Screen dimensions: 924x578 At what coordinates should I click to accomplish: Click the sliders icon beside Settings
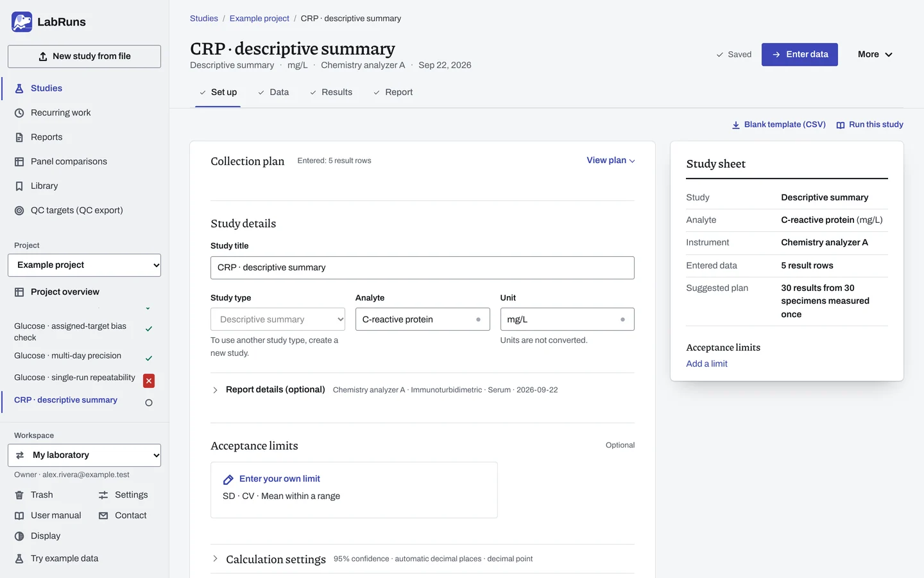click(x=103, y=495)
